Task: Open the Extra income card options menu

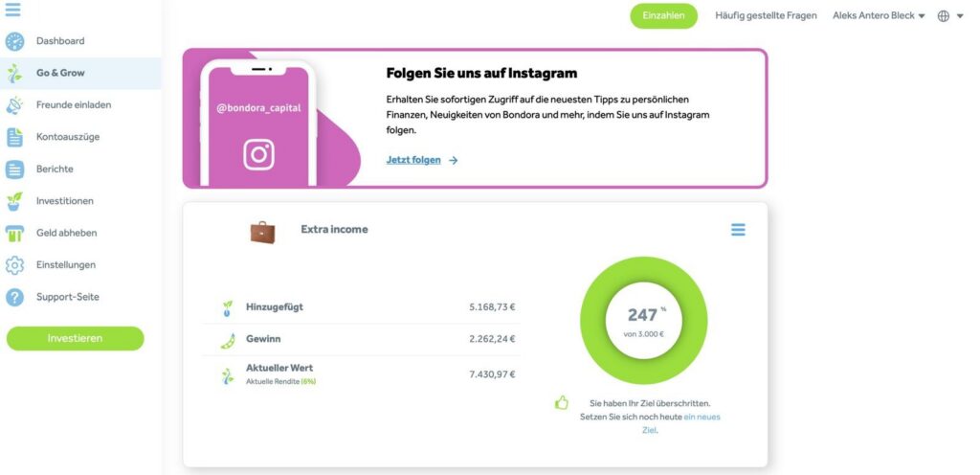Action: pyautogui.click(x=738, y=230)
